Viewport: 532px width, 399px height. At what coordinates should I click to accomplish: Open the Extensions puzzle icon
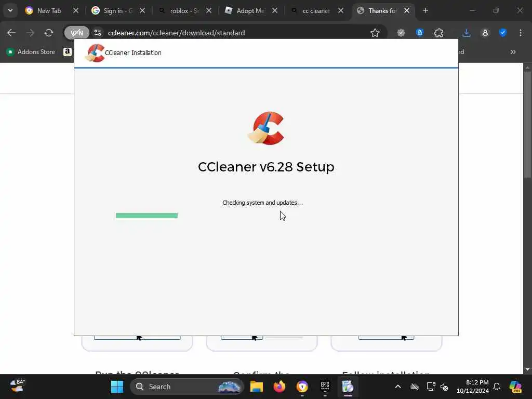[x=438, y=33]
